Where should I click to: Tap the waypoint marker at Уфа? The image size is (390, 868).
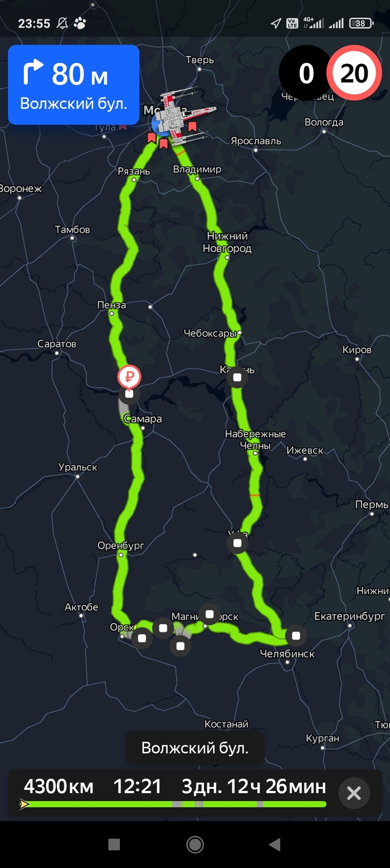237,543
